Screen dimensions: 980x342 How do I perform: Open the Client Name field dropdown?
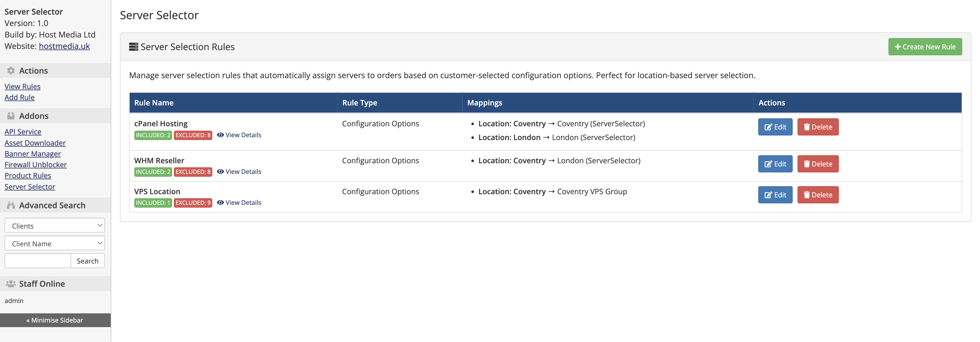click(55, 243)
